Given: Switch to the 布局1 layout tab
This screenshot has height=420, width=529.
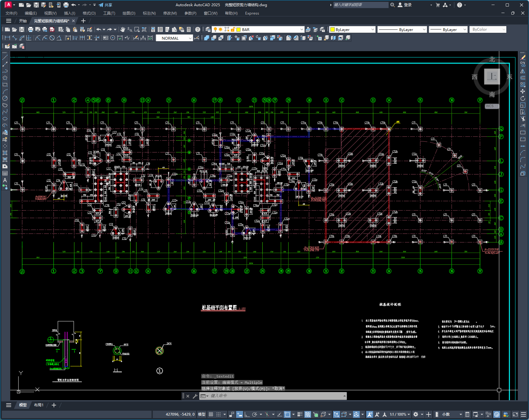Looking at the screenshot, I should 39,405.
